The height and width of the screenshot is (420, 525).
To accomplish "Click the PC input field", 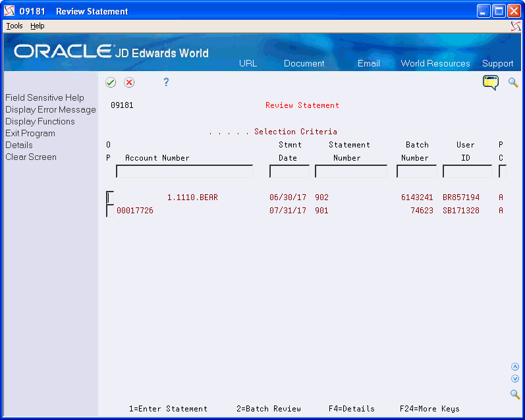I will [x=502, y=171].
